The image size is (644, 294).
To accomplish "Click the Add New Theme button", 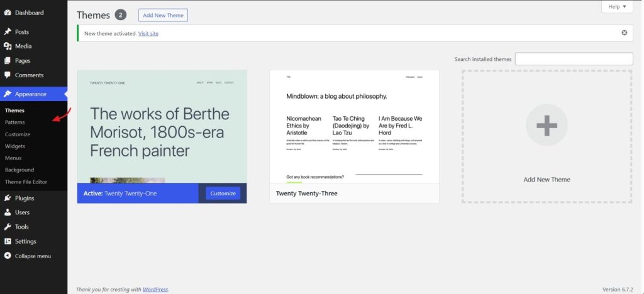I will point(163,15).
